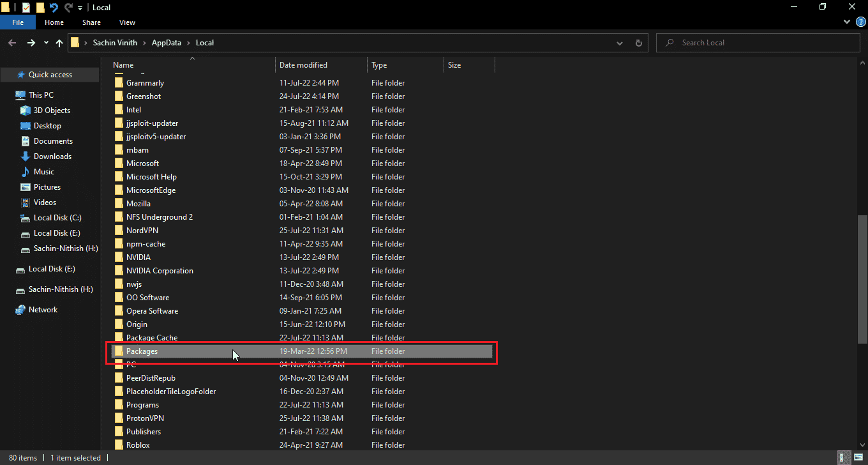Switch to the Home ribbon tab
868x465 pixels.
tap(54, 22)
